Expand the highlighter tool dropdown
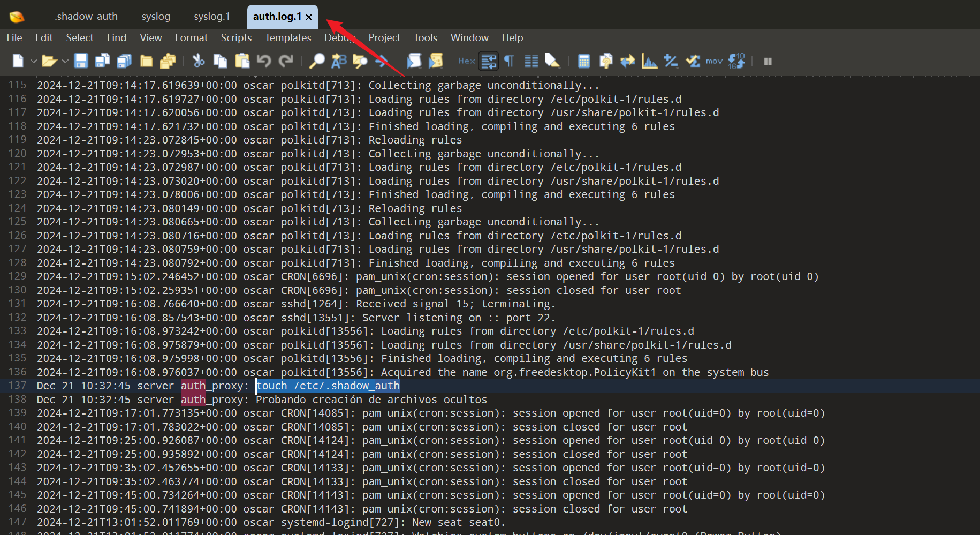980x535 pixels. (559, 66)
